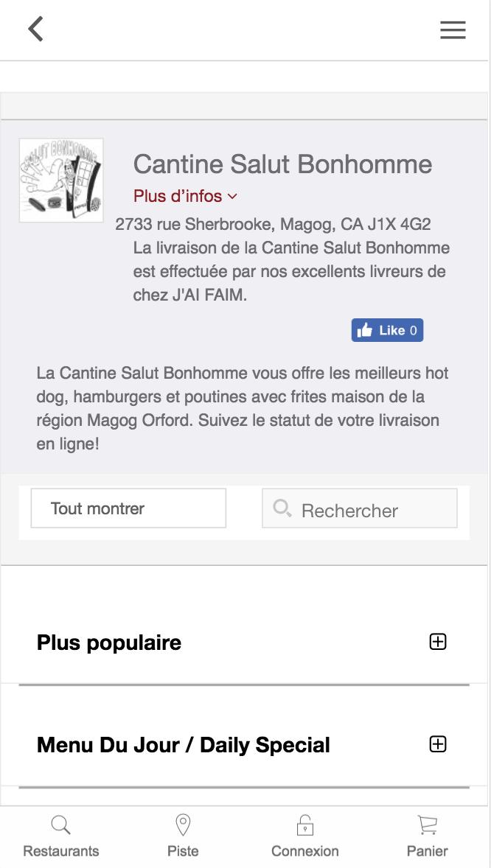Open the hamburger menu at top right
This screenshot has width=491, height=868.
(452, 29)
